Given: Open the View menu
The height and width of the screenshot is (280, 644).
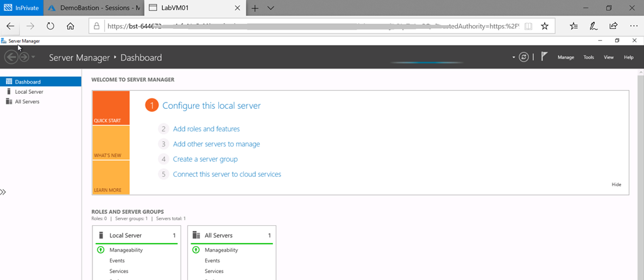Looking at the screenshot, I should coord(609,57).
